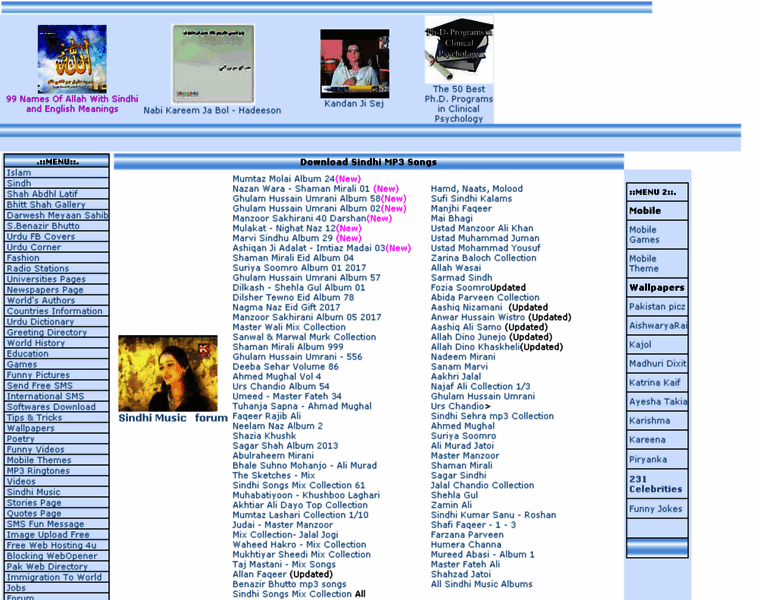
Task: Open Mumtaz Molai Album 24 link
Action: [284, 179]
